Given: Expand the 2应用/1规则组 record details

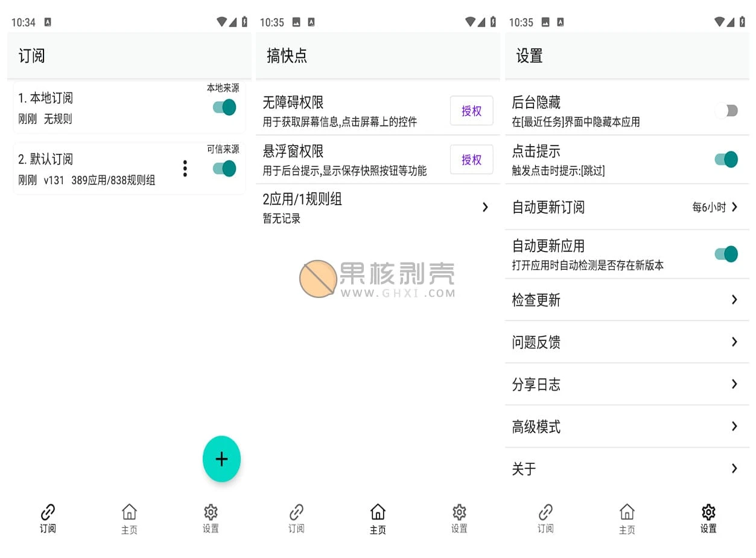Looking at the screenshot, I should (377, 207).
